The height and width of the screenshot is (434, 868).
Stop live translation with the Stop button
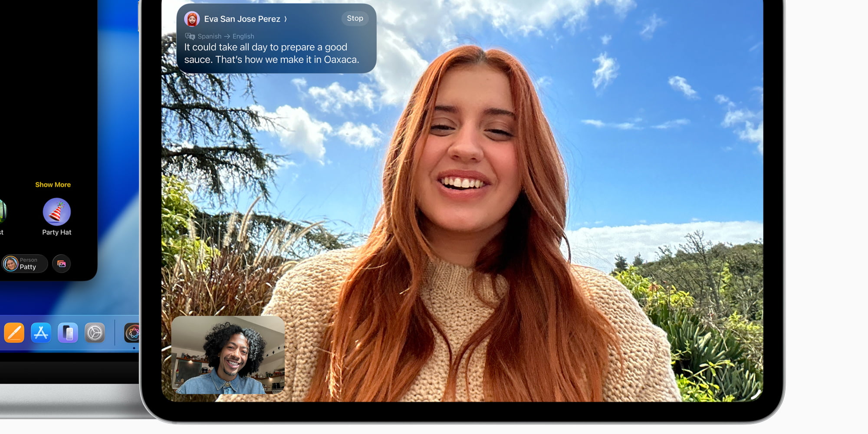[x=355, y=18]
